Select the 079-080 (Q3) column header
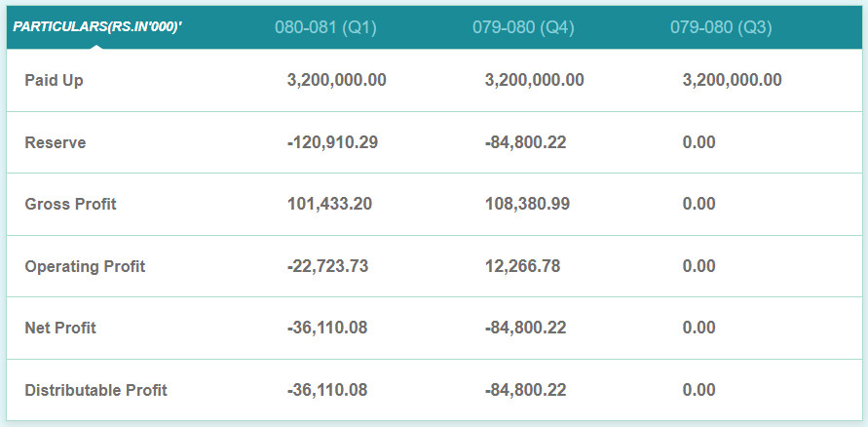 (721, 27)
